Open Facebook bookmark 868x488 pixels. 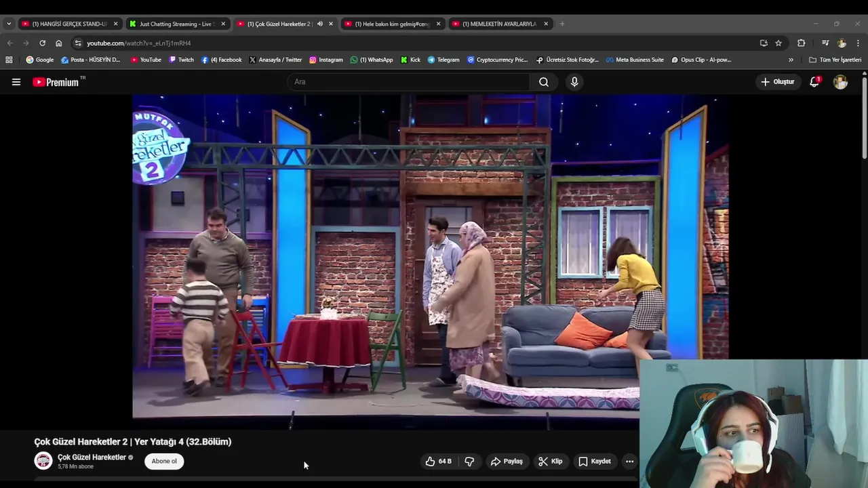(222, 60)
